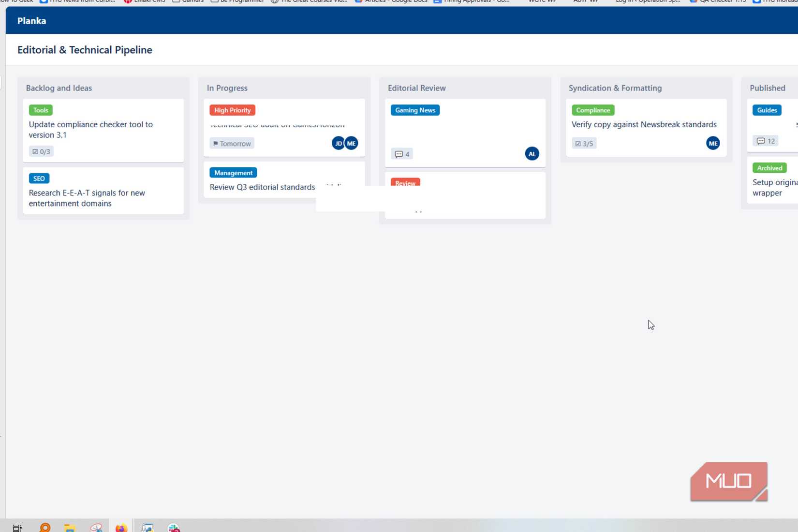798x532 pixels.
Task: Click ME avatar on Compliance card
Action: point(713,143)
